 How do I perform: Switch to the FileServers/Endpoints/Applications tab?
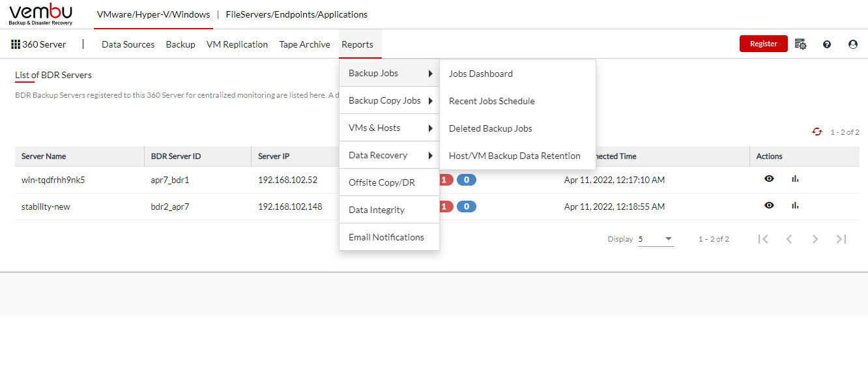(297, 14)
